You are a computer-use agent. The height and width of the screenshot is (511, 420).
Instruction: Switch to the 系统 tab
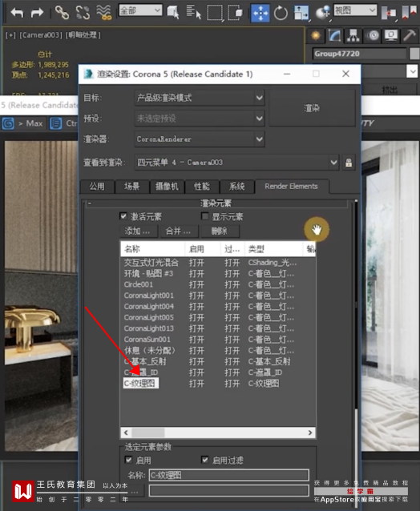[x=237, y=187]
